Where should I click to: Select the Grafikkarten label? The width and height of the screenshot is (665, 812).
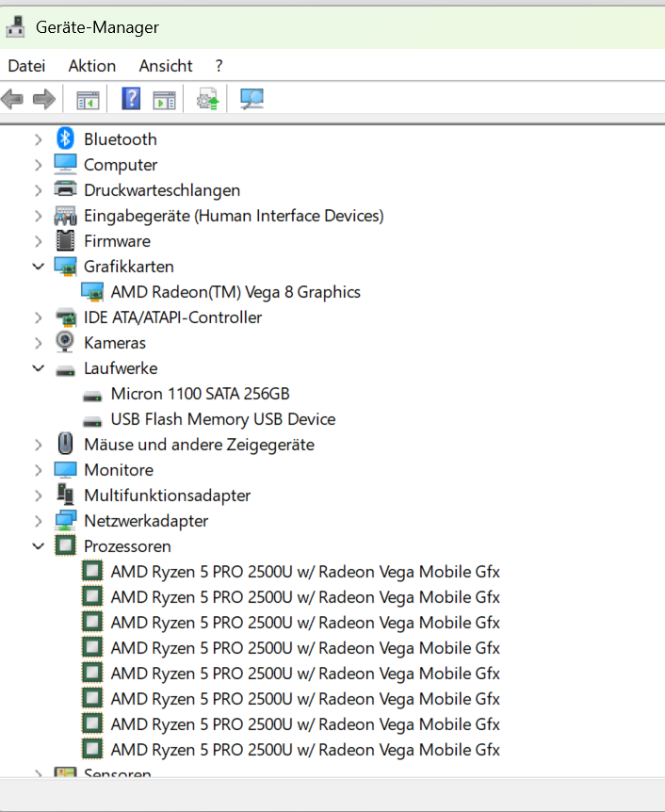pos(129,267)
